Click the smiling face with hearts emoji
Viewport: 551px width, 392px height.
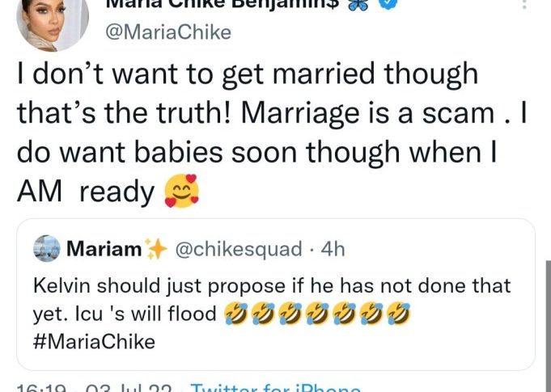[x=180, y=193]
